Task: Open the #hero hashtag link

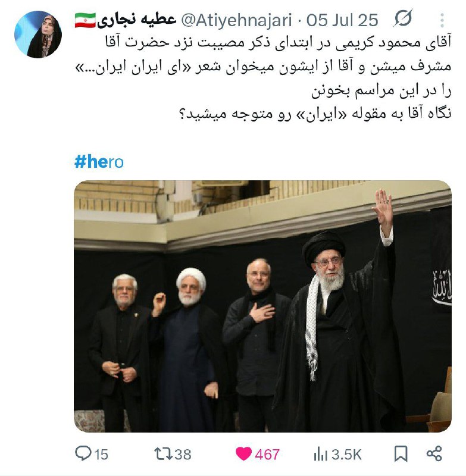Action: [x=99, y=161]
